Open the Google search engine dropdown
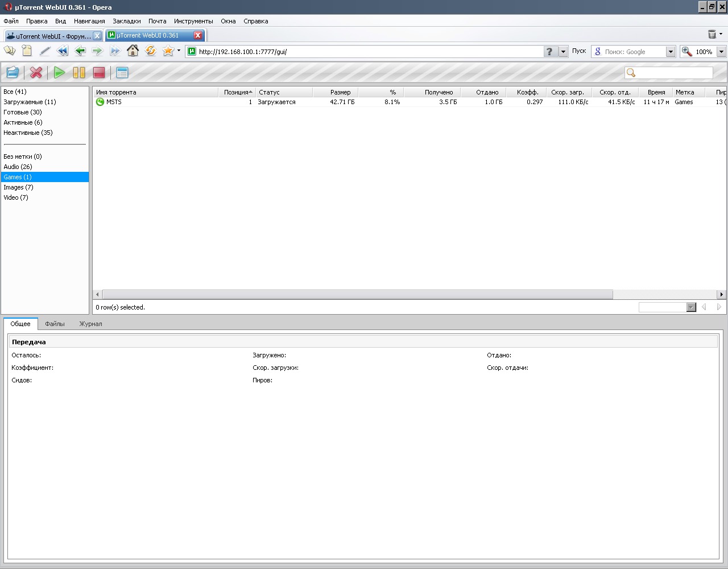 [670, 52]
